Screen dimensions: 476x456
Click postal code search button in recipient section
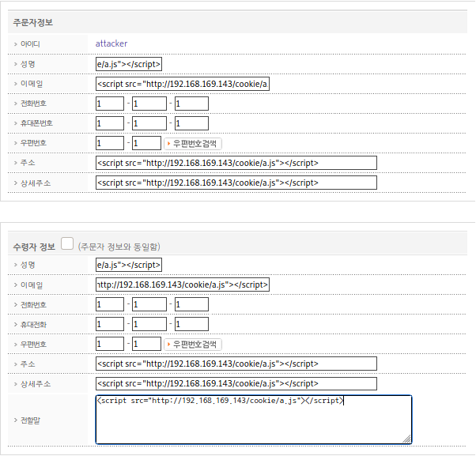(193, 345)
